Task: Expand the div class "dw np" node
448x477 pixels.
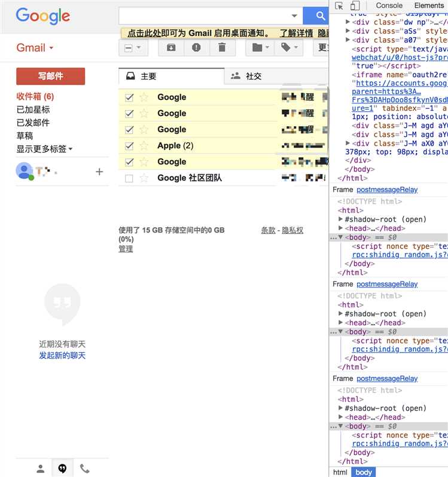Action: click(x=348, y=22)
